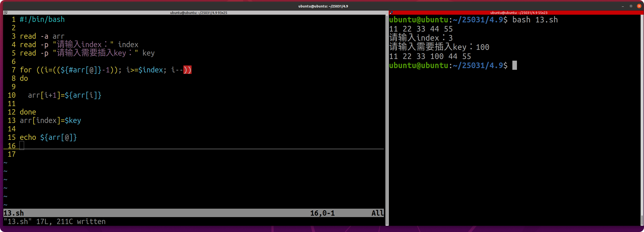Click the string "请输入需要插入key：" on line 5
The image size is (644, 232).
95,53
